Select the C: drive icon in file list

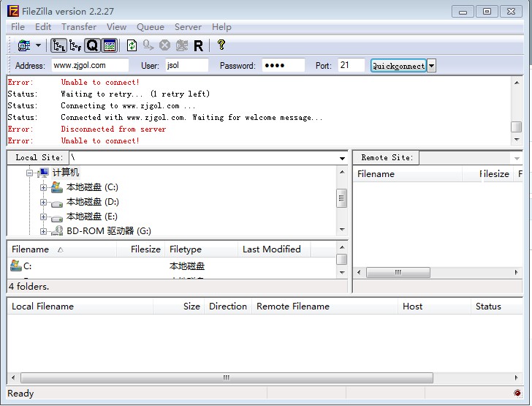point(16,266)
